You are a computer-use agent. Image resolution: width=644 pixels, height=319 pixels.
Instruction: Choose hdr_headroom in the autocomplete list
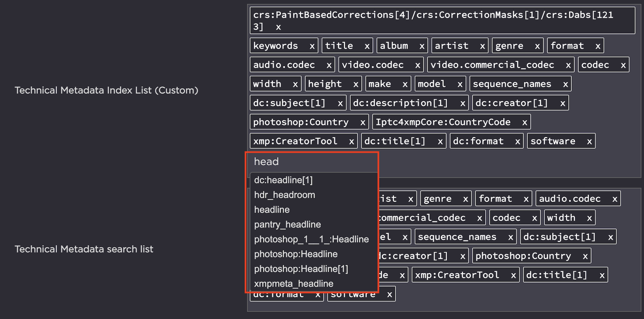284,195
